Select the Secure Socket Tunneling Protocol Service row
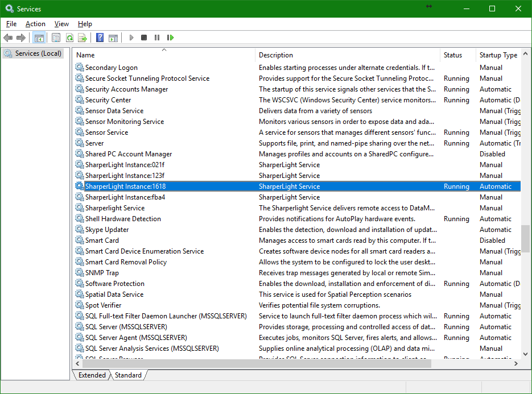The width and height of the screenshot is (532, 394). [x=297, y=78]
